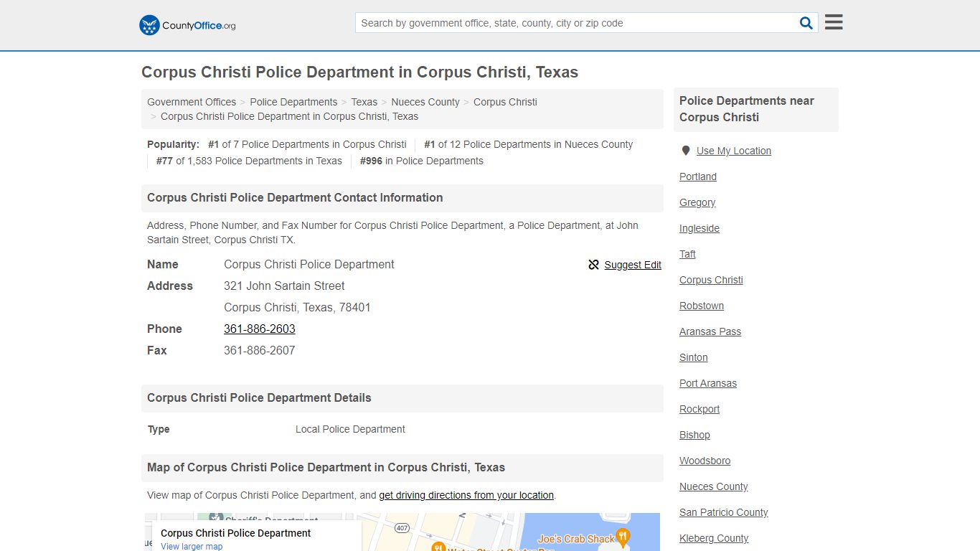Screen dimensions: 980x551
Task: Open Woodsboro sidebar link
Action: (x=705, y=461)
